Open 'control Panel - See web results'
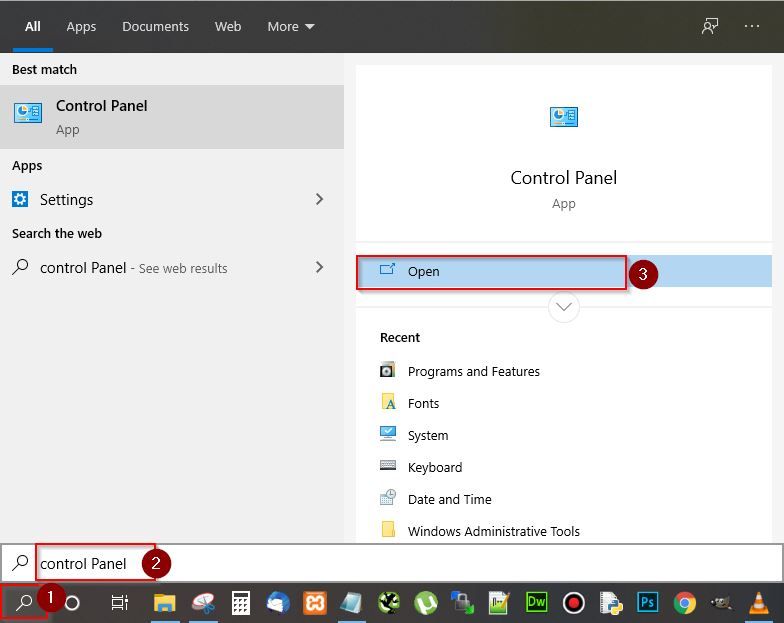This screenshot has height=623, width=784. click(172, 268)
